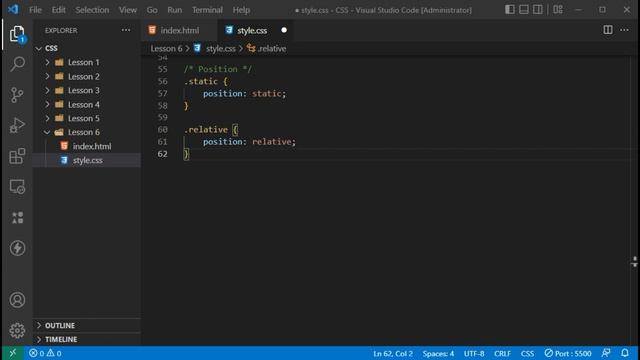Open the Selection menu
The height and width of the screenshot is (360, 640).
tap(92, 10)
